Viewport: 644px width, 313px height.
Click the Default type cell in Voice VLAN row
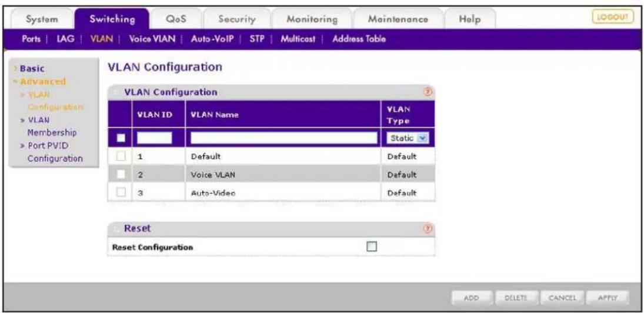pos(402,175)
